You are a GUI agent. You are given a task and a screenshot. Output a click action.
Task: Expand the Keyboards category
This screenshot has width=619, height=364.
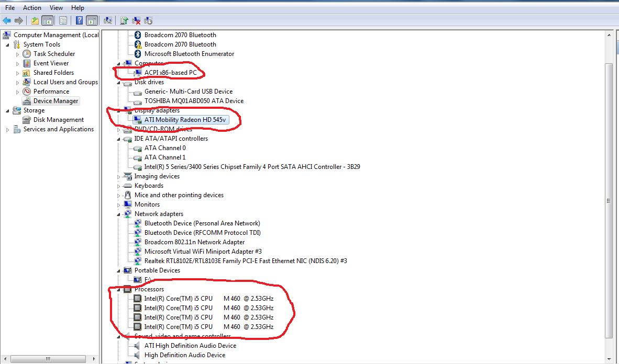pos(119,186)
